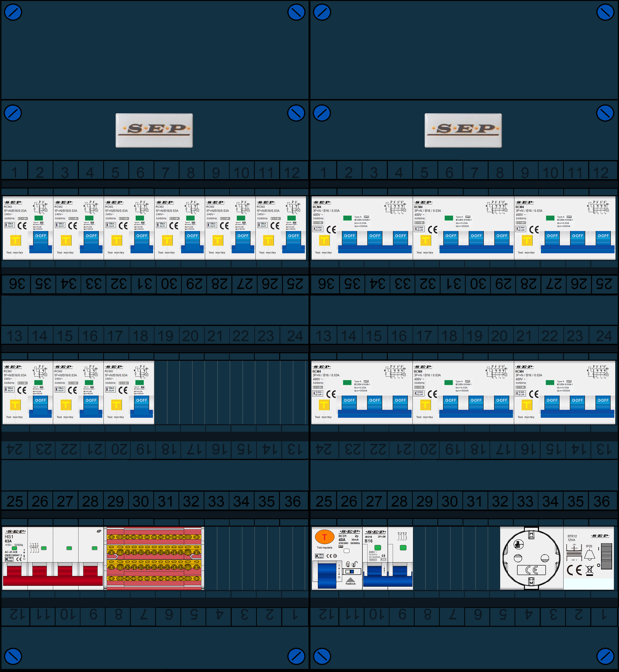Click the large CE mark on BTR12

pyautogui.click(x=574, y=570)
